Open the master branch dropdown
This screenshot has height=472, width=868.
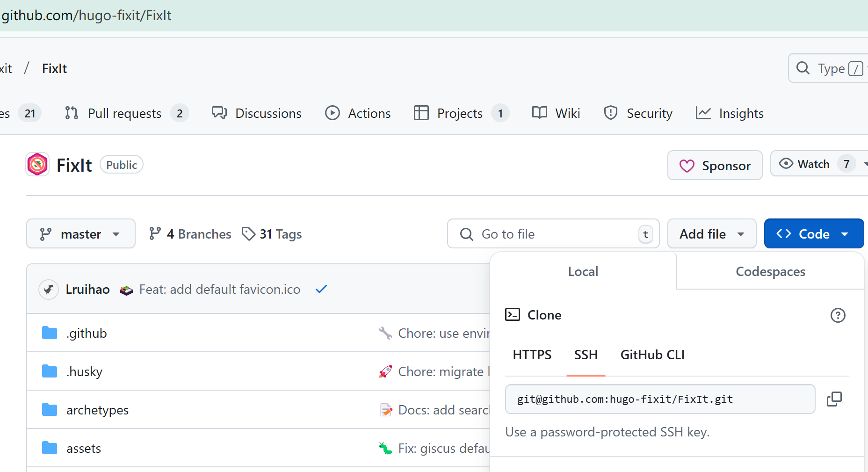coord(81,233)
